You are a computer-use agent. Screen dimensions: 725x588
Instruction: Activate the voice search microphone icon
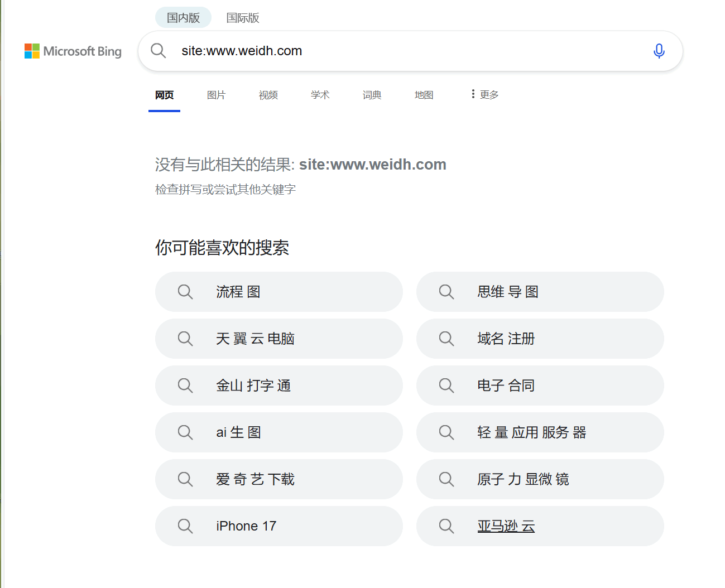click(x=659, y=51)
